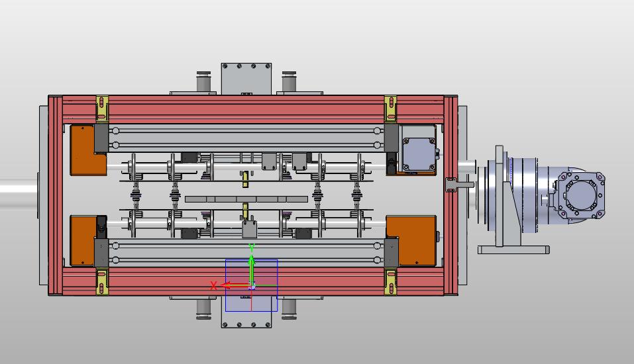
Task: Select the orange block at bottom right
Action: pos(415,241)
